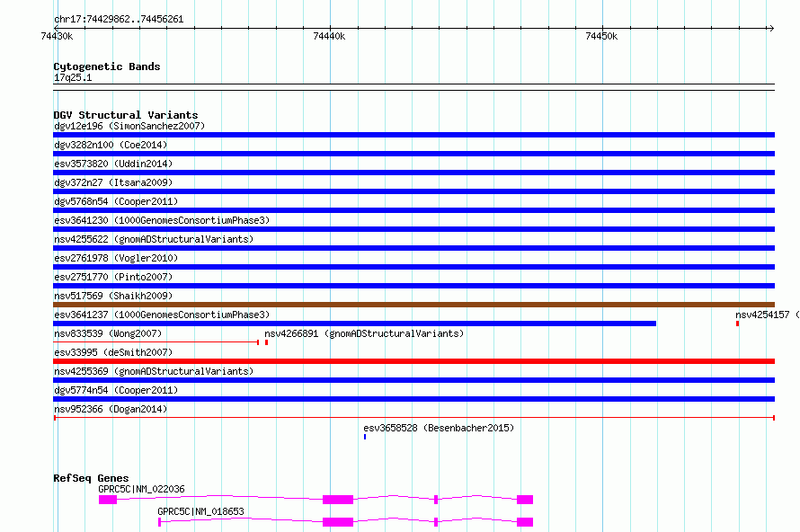Click the blue bar under esv2751770
Screen dimensions: 800x532
413,286
